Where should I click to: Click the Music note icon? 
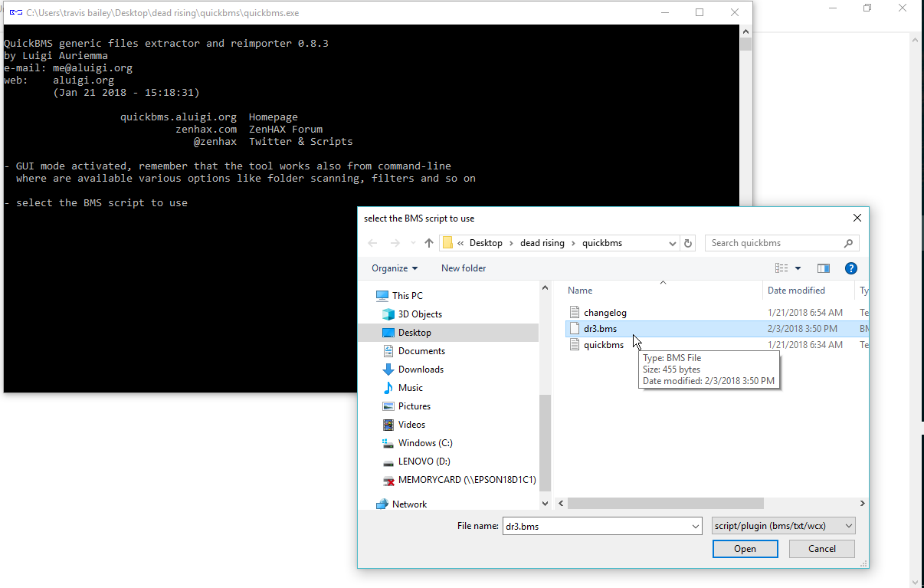(388, 388)
